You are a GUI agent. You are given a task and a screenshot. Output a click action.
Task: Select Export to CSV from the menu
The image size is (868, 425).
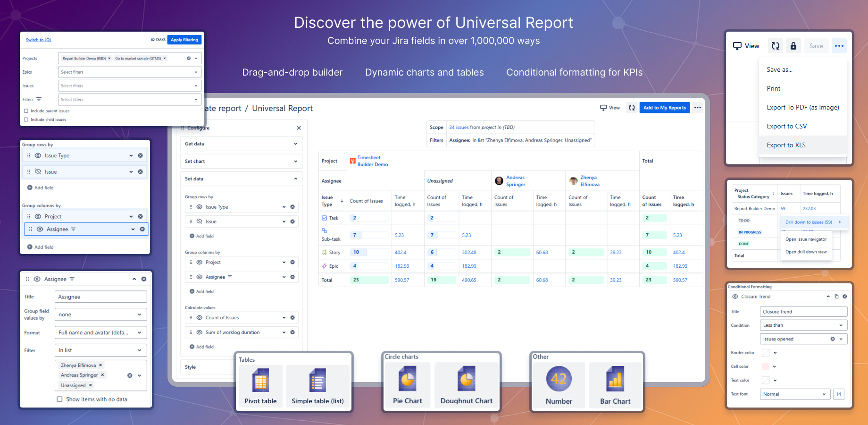(786, 126)
